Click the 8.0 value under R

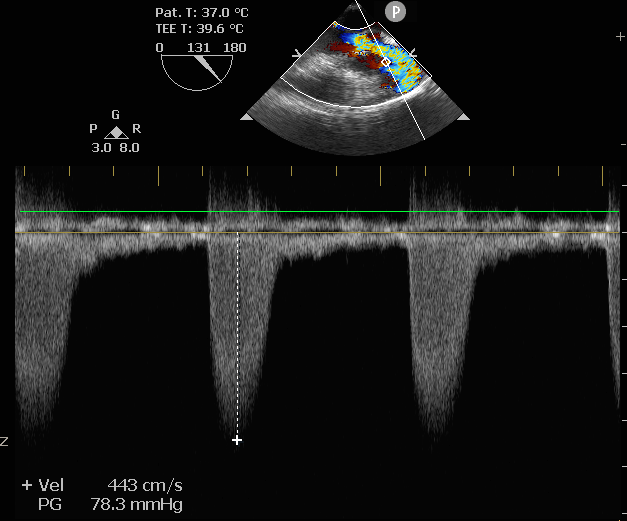tap(130, 147)
